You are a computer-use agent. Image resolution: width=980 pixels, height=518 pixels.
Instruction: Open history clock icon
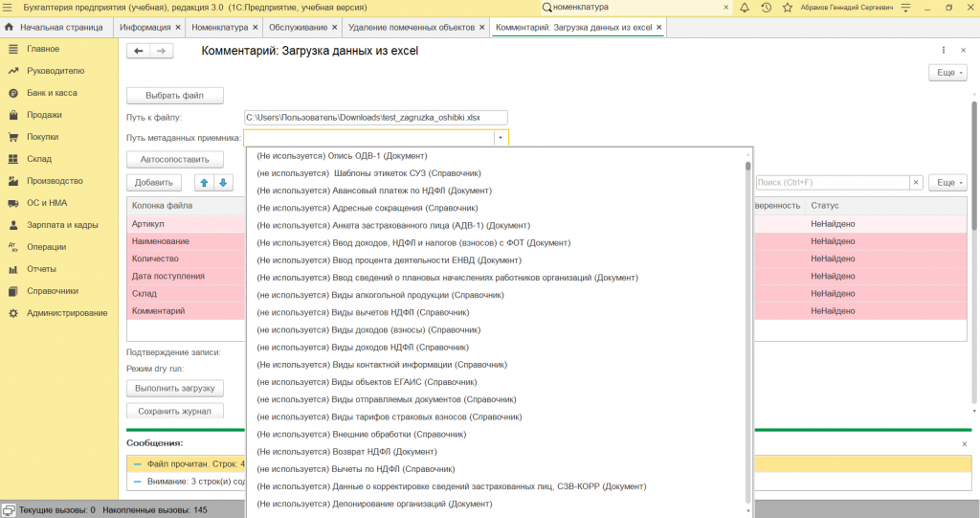(x=767, y=8)
